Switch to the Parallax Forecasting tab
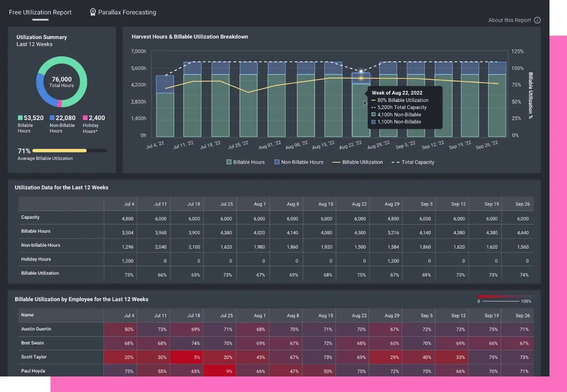 [127, 13]
